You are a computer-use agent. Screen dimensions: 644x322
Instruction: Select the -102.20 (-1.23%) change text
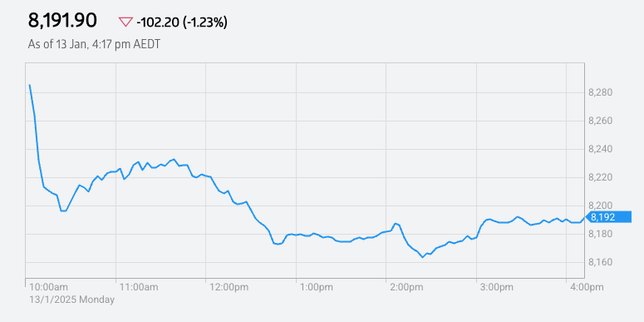click(181, 22)
